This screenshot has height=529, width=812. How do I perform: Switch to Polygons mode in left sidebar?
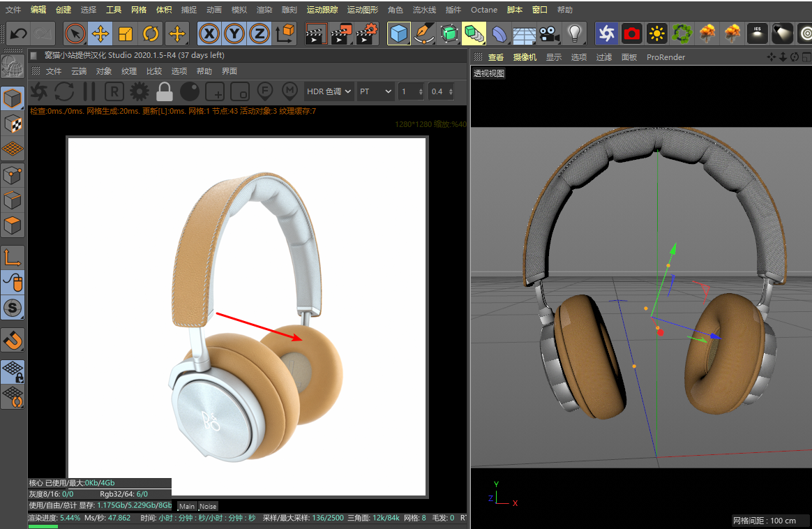(x=13, y=226)
